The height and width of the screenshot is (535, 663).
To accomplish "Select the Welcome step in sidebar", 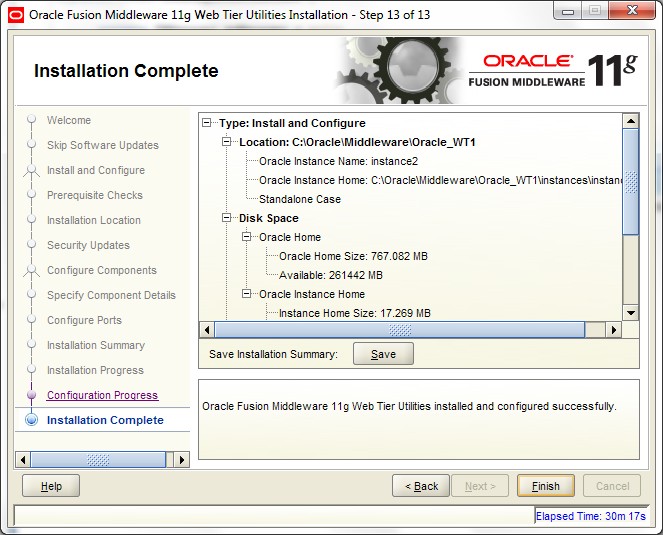I will coord(69,120).
